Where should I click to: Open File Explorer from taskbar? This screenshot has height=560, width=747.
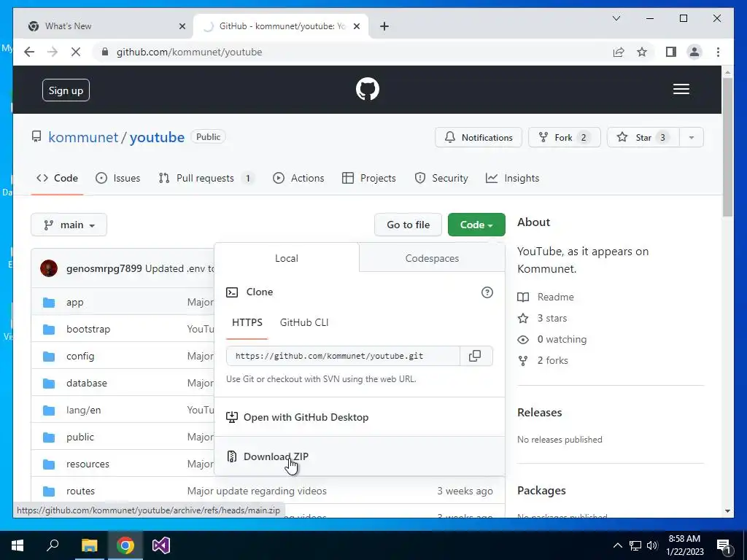coord(89,545)
